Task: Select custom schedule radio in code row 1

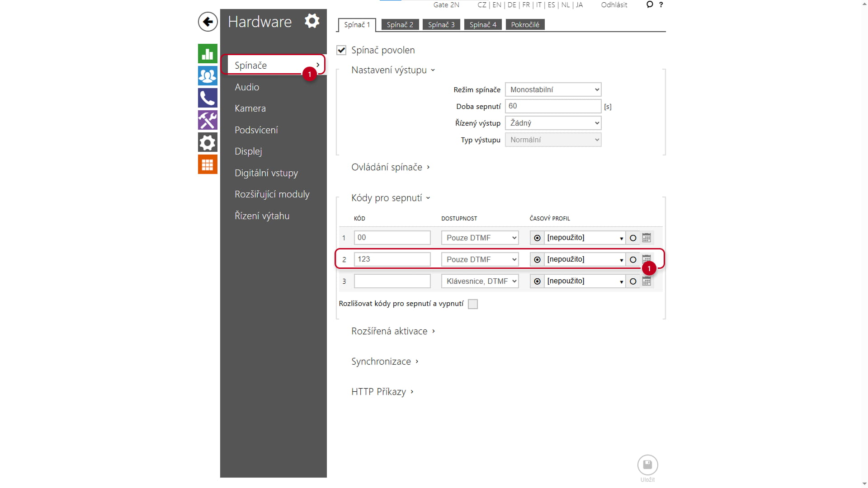Action: coord(633,238)
